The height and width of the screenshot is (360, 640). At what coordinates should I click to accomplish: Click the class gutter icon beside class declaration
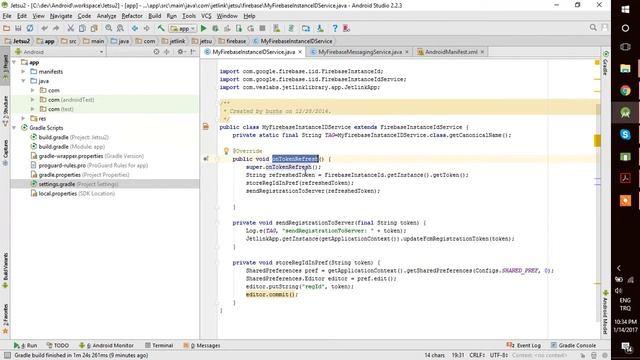pos(206,127)
